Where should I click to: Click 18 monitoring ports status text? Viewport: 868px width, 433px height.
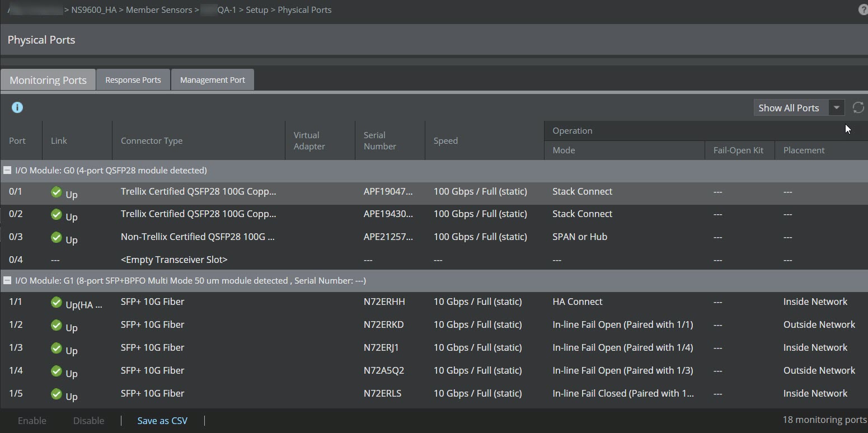[x=824, y=420]
